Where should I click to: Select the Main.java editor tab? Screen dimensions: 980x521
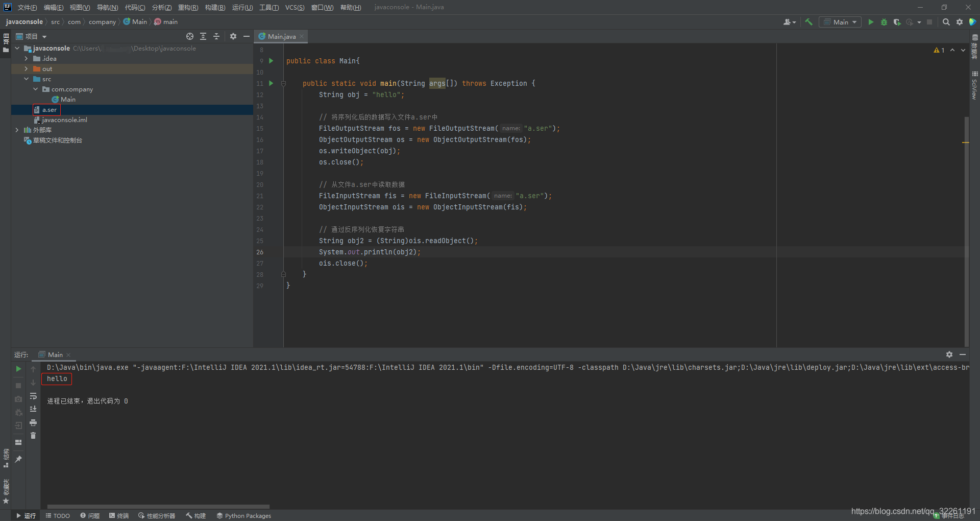282,36
